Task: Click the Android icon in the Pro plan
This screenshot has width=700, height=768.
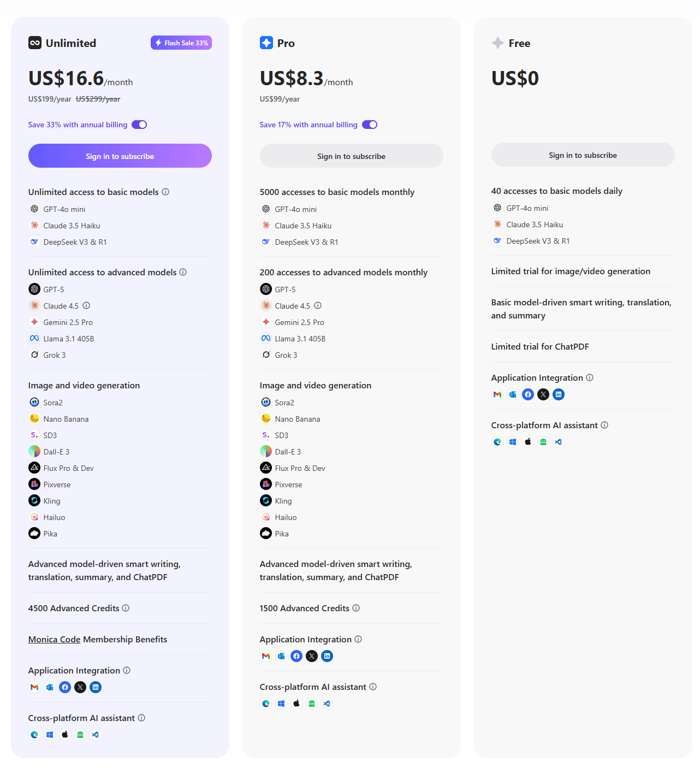Action: tap(312, 704)
